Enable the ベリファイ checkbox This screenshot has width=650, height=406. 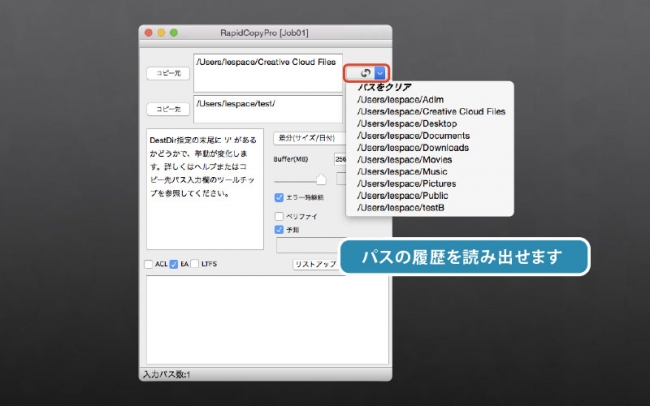(279, 216)
